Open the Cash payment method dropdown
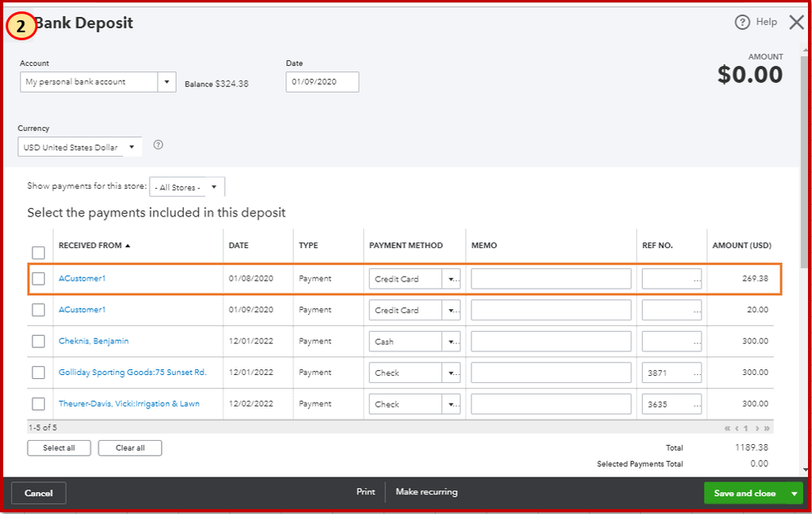 pos(451,342)
